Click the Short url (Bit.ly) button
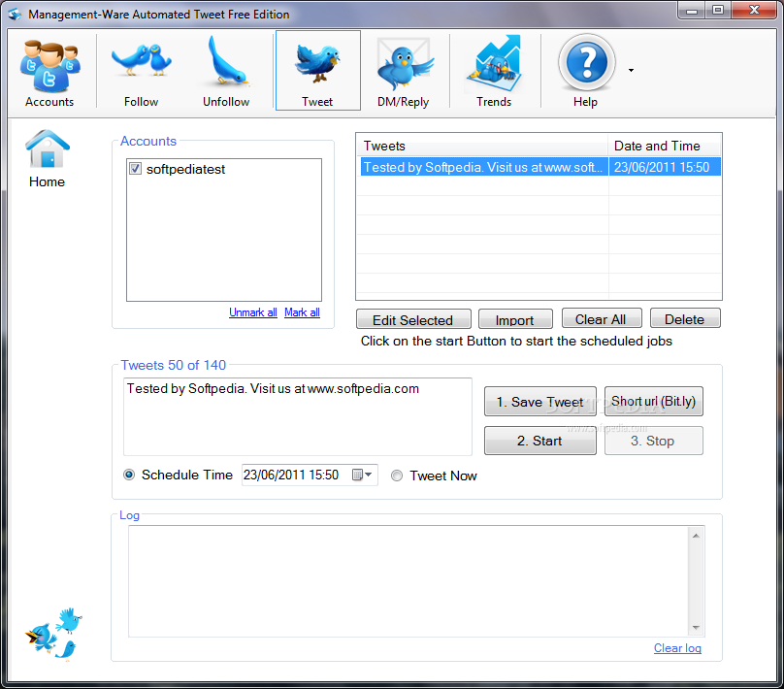784x689 pixels. 654,401
